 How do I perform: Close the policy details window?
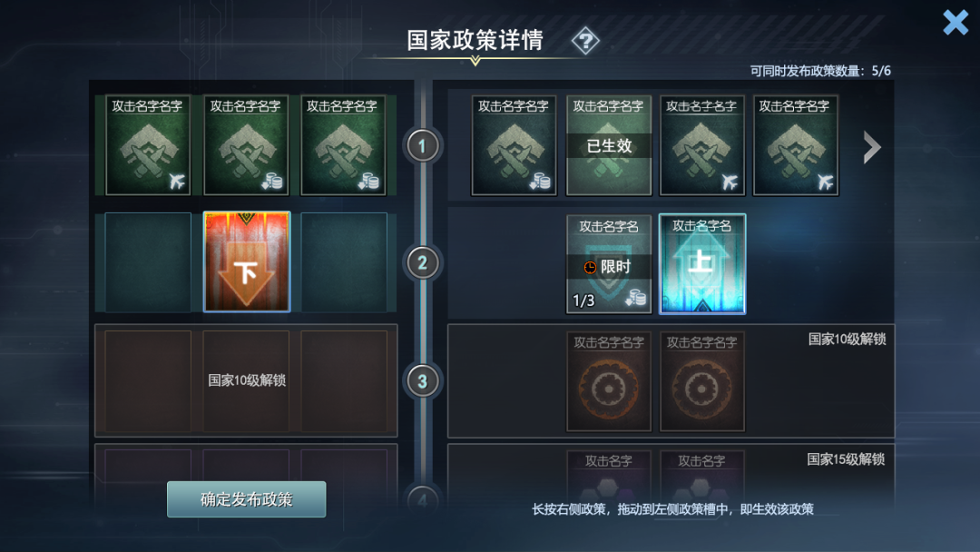955,23
